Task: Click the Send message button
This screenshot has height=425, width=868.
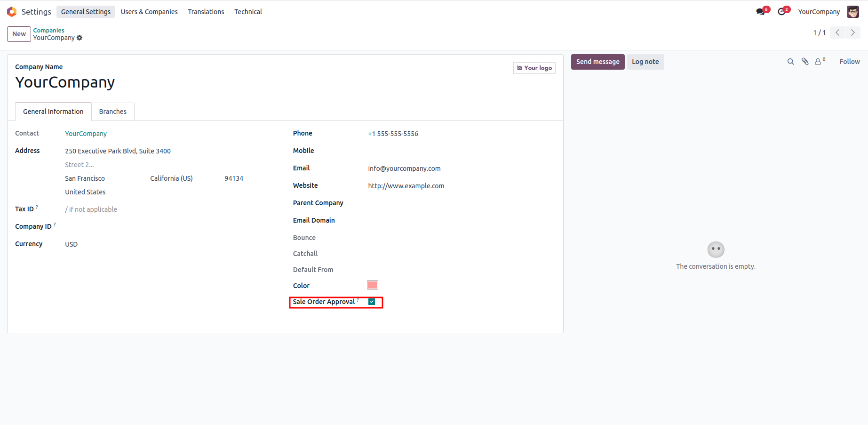Action: 598,62
